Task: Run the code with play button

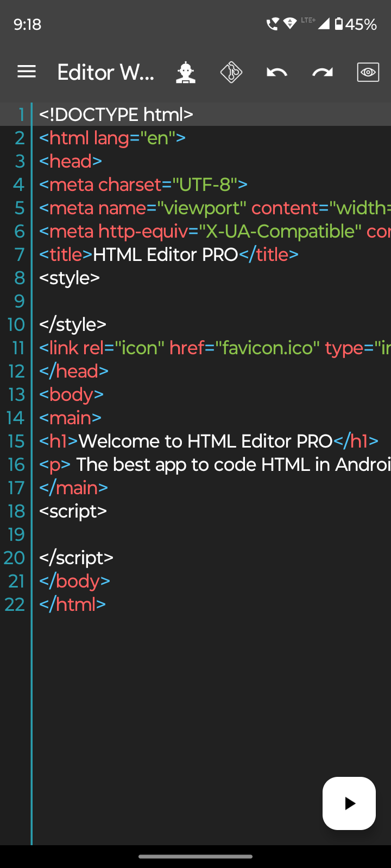Action: [x=349, y=803]
